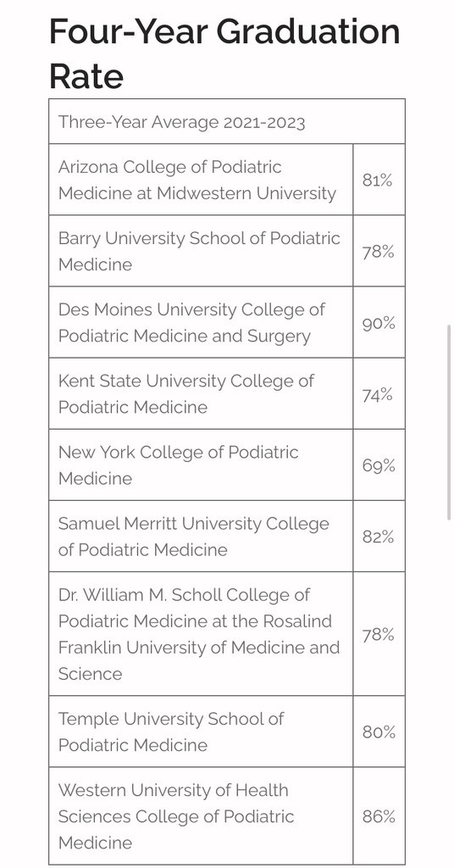Click the vertical scrollbar thumb at right edge
The height and width of the screenshot is (868, 454).
pos(449,422)
